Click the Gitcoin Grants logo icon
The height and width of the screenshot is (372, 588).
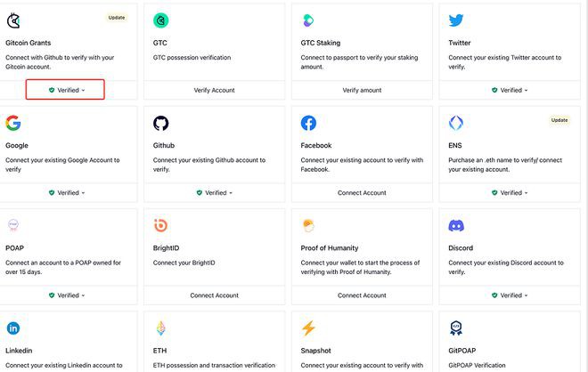click(x=13, y=20)
